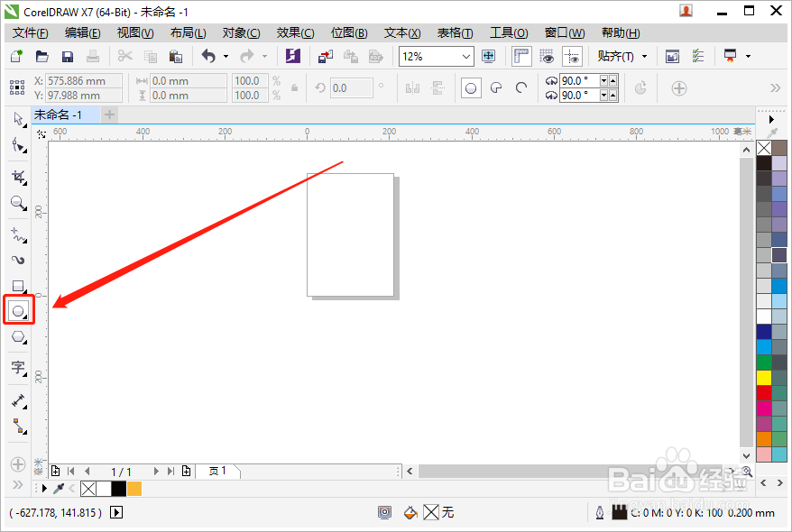Viewport: 792px width, 532px height.
Task: Click the Undo arrow icon
Action: click(x=208, y=56)
